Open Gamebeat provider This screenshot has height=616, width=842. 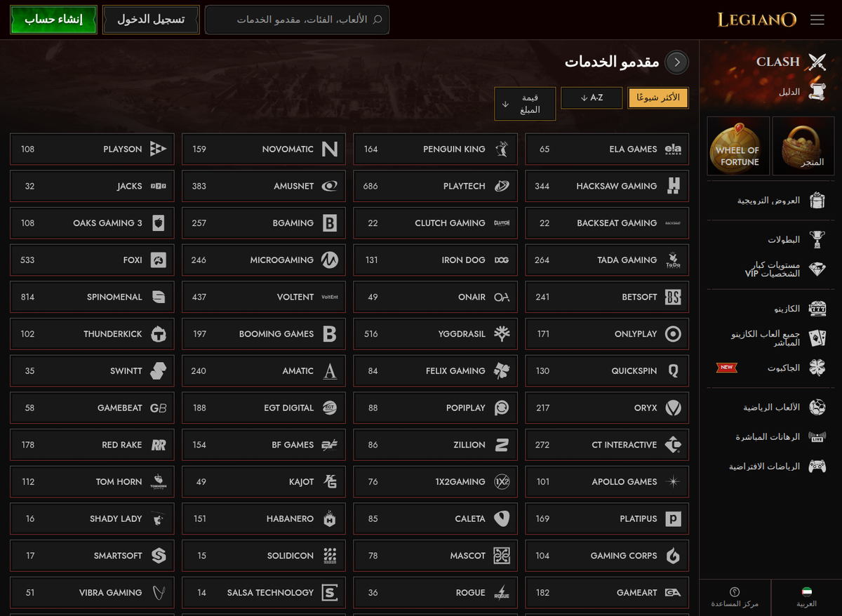[92, 408]
